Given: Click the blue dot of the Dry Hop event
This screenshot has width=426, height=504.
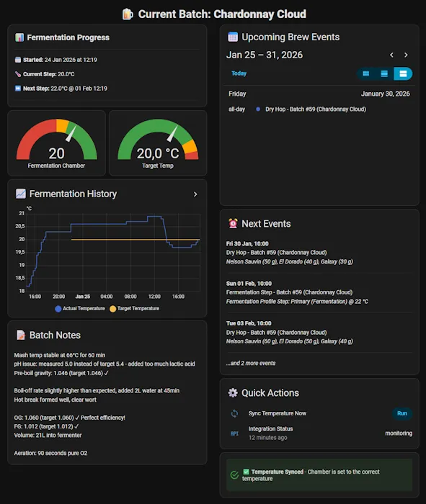Looking at the screenshot, I should (x=258, y=109).
